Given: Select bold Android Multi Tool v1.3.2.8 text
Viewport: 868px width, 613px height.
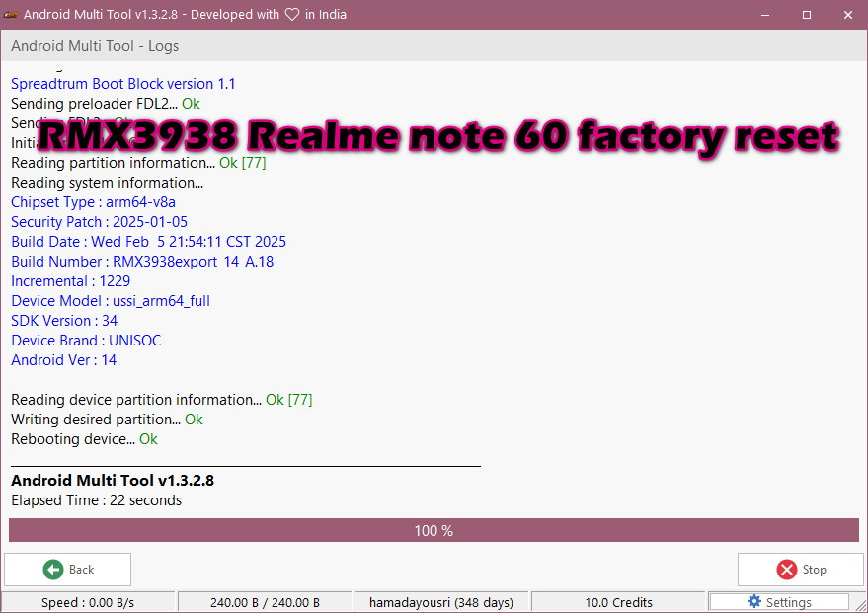Looking at the screenshot, I should point(113,480).
